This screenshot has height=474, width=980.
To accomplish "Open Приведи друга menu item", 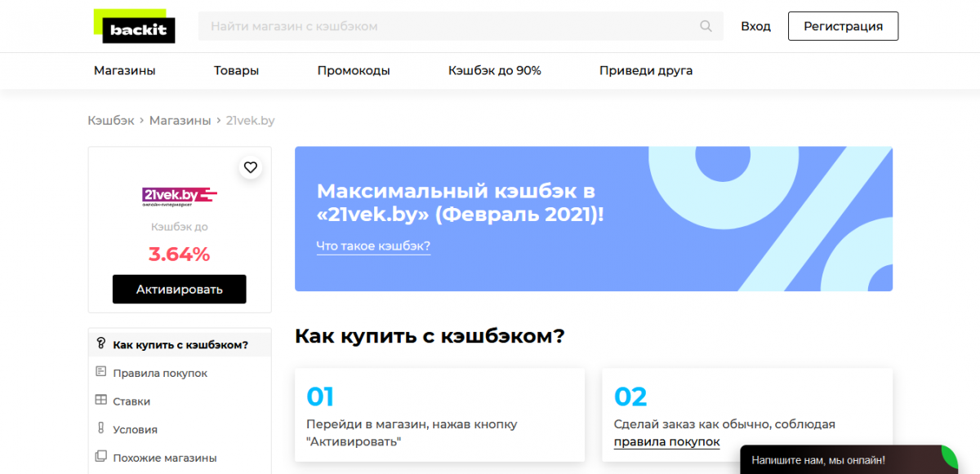I will [646, 70].
